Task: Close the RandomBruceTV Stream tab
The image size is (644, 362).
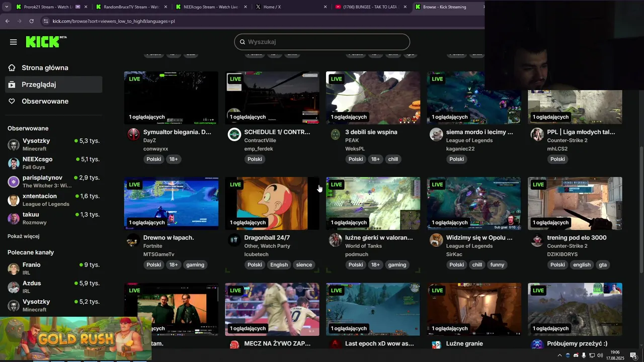Action: coord(166,7)
